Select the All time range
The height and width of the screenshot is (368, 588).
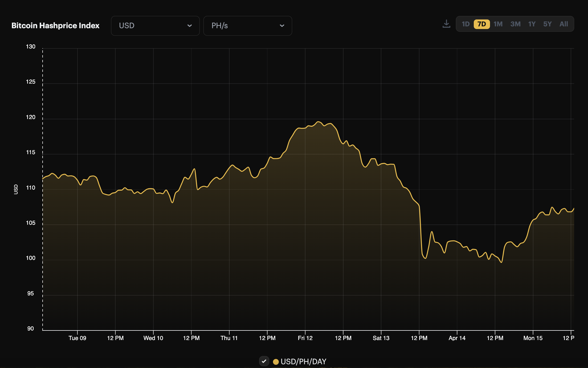[564, 24]
